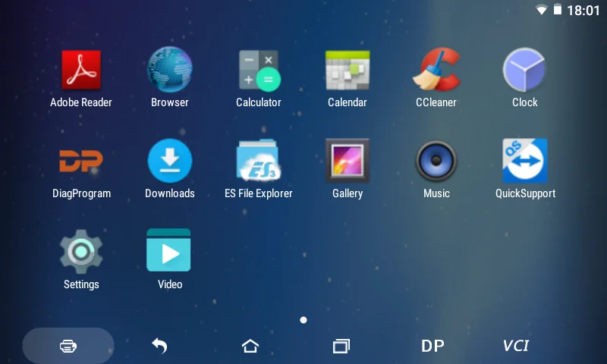The width and height of the screenshot is (607, 364).
Task: Tap the page indicator dot
Action: pyautogui.click(x=303, y=320)
